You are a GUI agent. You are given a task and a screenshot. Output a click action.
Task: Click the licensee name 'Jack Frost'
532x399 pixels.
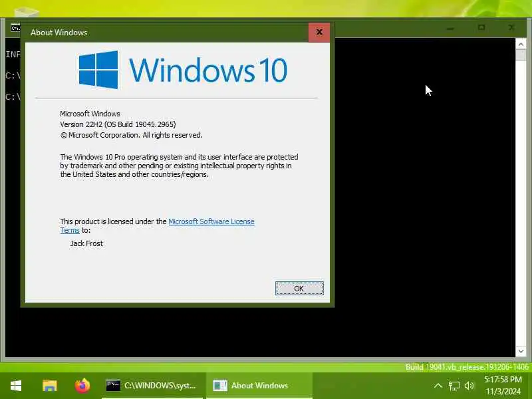pos(86,243)
